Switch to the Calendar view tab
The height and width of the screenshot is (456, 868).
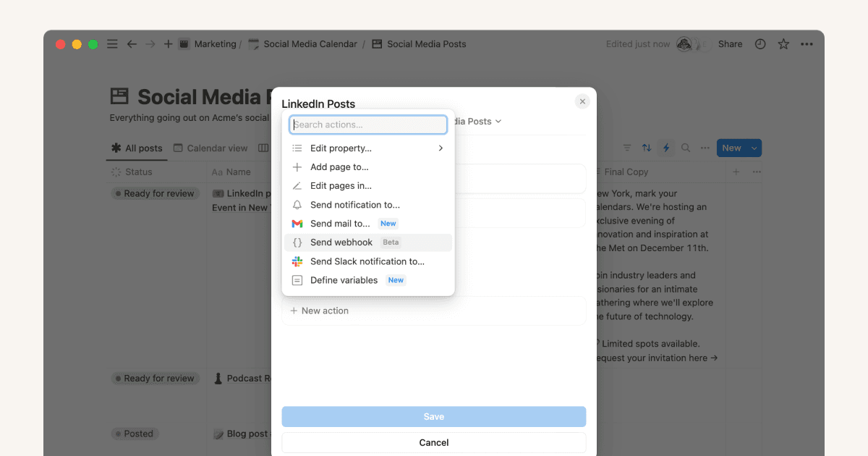(x=210, y=148)
